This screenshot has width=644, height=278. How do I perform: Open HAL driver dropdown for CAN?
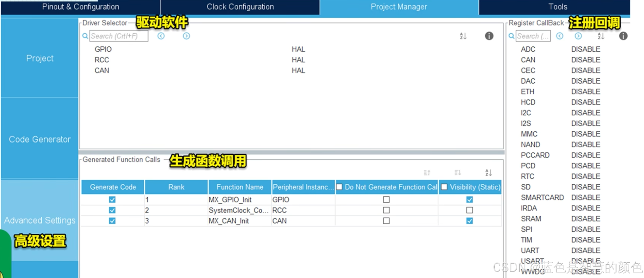click(x=298, y=71)
